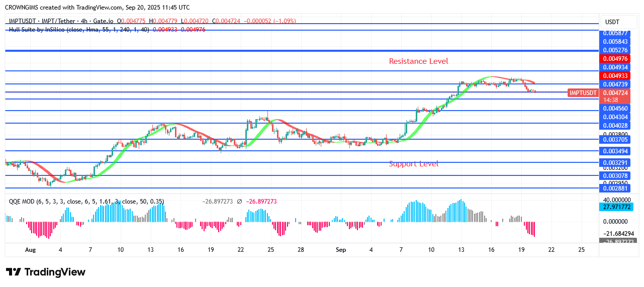Select the Support Level text label
This screenshot has width=644, height=287.
pos(414,164)
